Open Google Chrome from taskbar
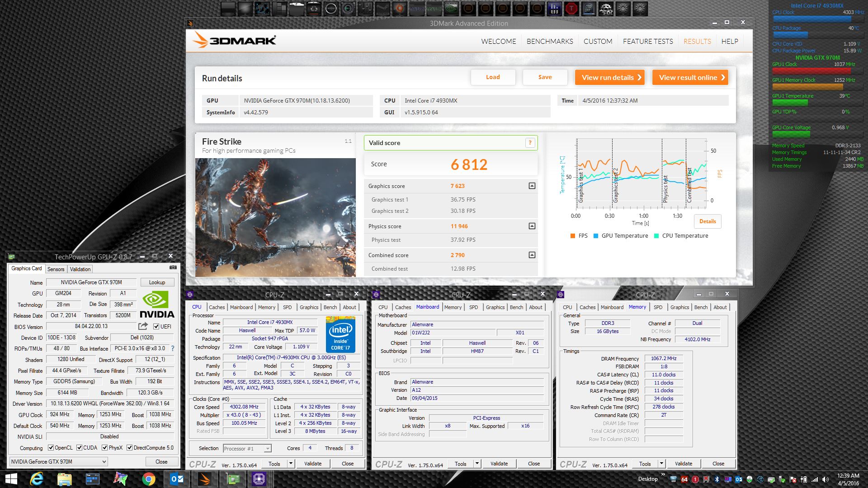This screenshot has height=488, width=868. (x=148, y=479)
